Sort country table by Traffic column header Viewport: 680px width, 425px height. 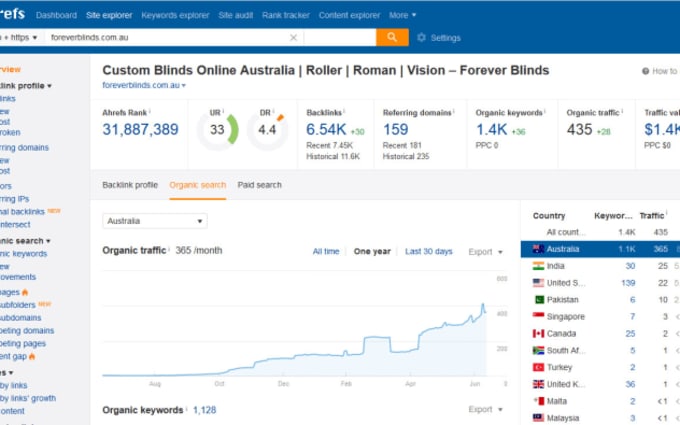click(652, 216)
